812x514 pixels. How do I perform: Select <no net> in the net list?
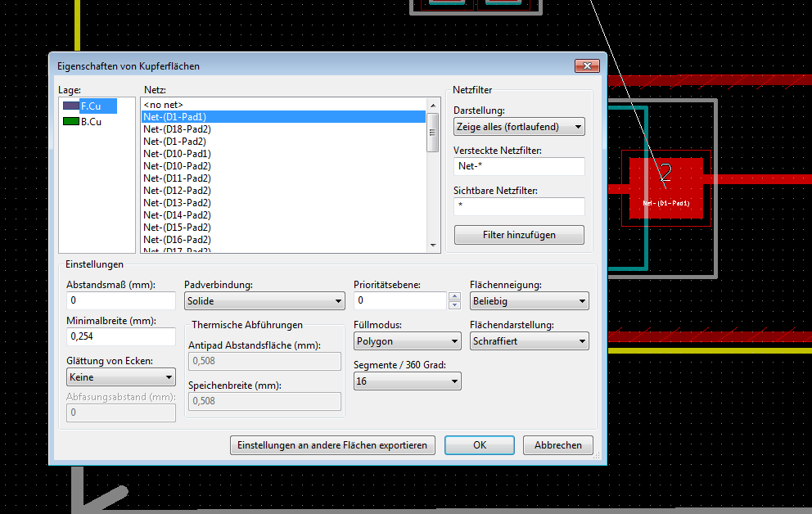click(283, 105)
